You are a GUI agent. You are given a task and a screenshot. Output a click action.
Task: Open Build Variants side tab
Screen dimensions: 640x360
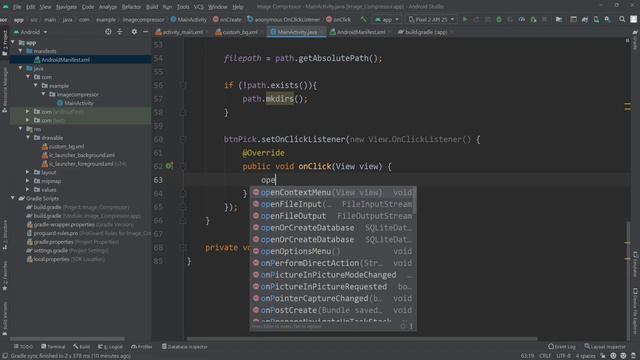(4, 318)
